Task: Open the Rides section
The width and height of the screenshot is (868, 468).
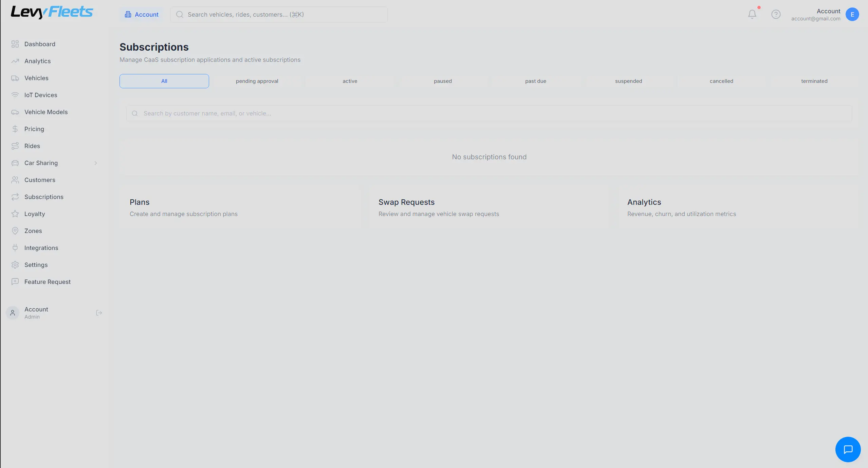Action: pos(32,146)
